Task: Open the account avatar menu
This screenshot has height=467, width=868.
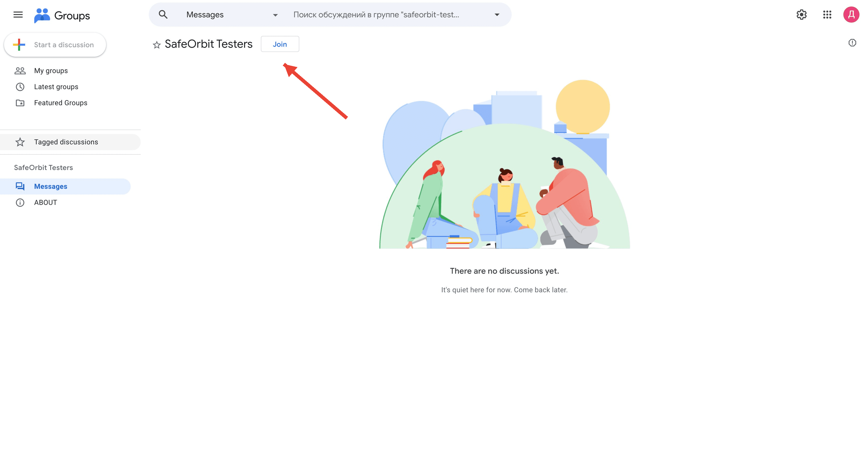Action: pos(851,15)
